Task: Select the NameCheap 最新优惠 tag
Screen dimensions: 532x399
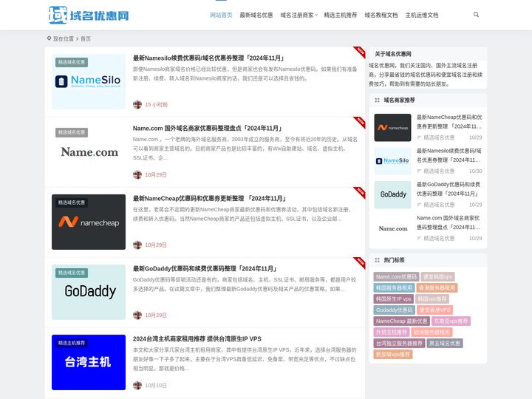Action: click(x=402, y=321)
